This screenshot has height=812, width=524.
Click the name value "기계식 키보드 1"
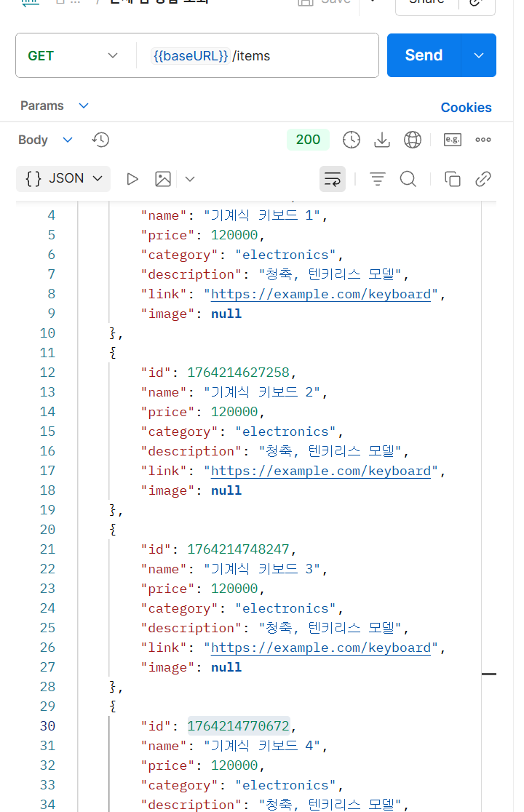pos(261,215)
